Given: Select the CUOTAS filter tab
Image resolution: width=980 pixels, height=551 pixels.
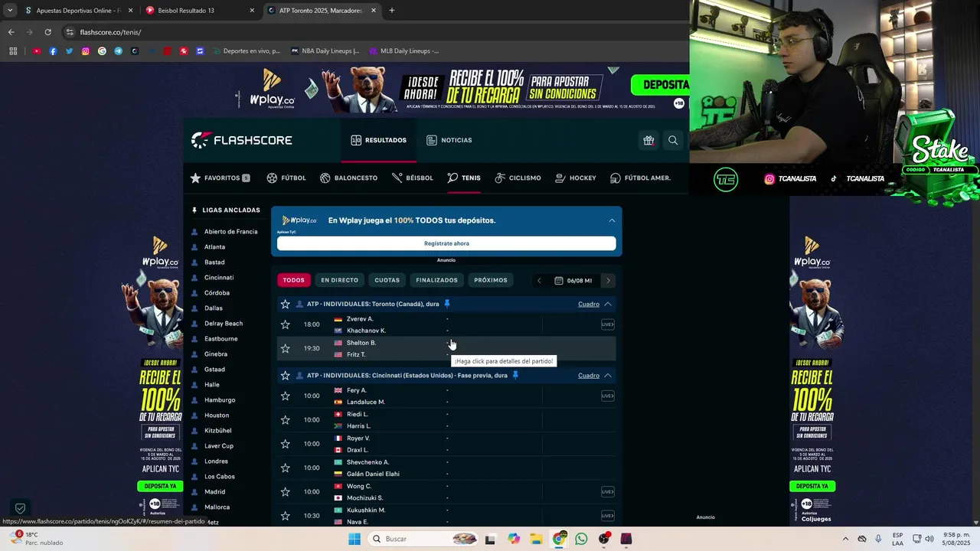Looking at the screenshot, I should pos(387,280).
